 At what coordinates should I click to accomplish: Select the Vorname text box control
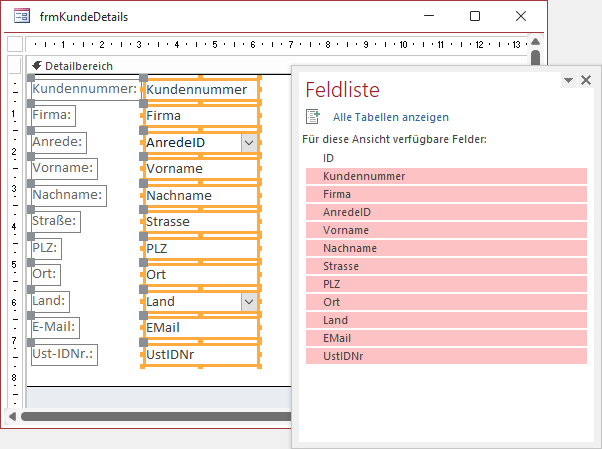(x=201, y=169)
